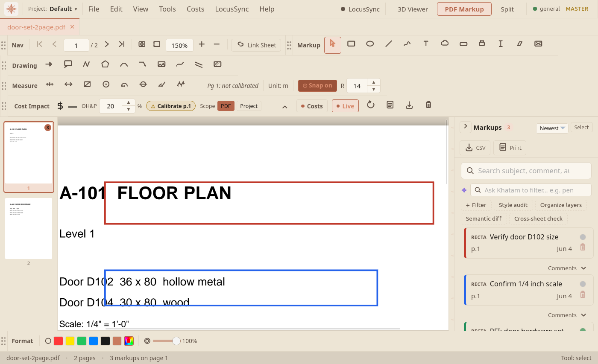Toggle the Costs overlay button
This screenshot has height=364, width=598.
312,106
